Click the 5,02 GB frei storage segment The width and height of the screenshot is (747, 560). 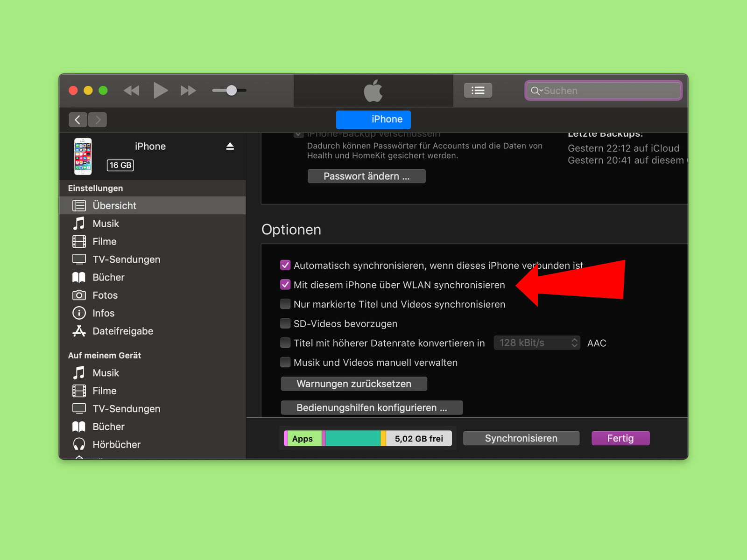419,439
